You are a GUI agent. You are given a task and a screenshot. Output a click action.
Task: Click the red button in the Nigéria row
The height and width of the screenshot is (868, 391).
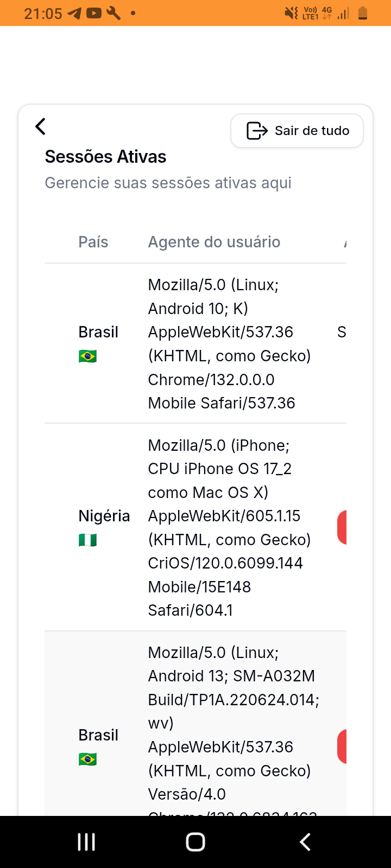[342, 527]
